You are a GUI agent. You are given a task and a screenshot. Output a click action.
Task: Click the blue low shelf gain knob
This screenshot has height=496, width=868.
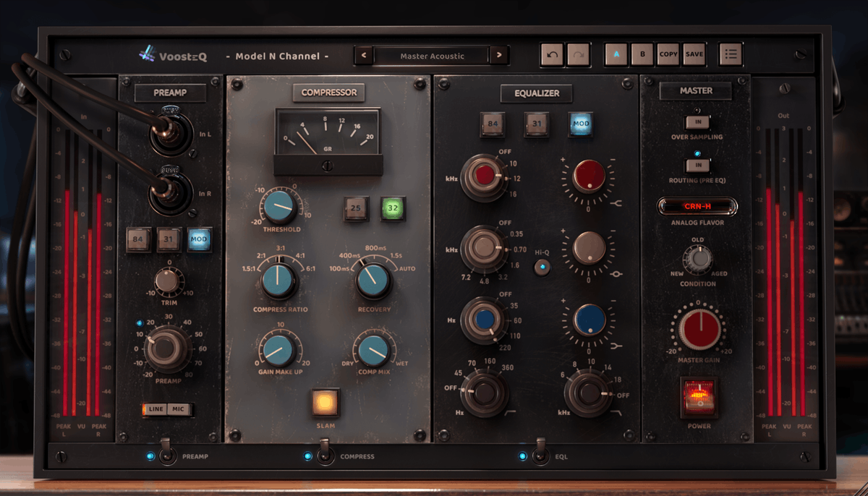tap(590, 320)
